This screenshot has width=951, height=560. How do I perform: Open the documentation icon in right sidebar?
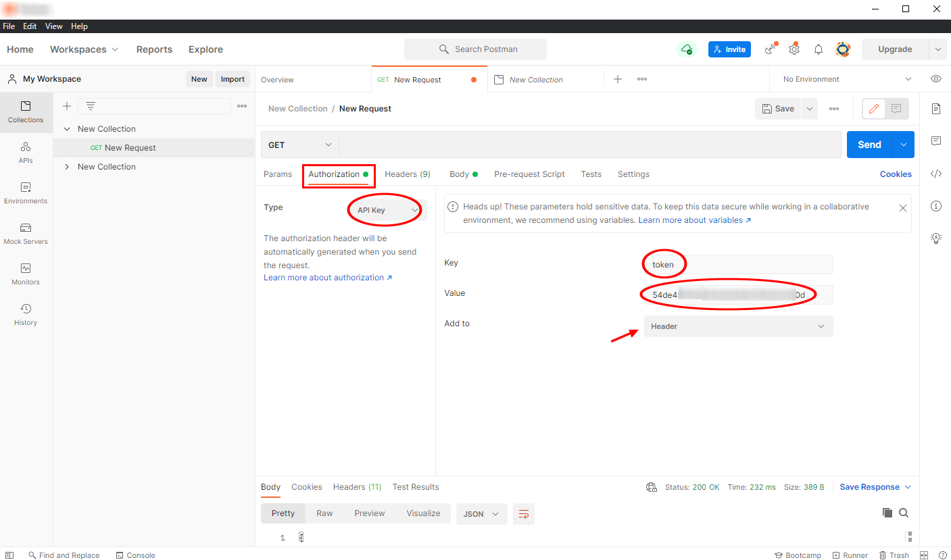(936, 109)
